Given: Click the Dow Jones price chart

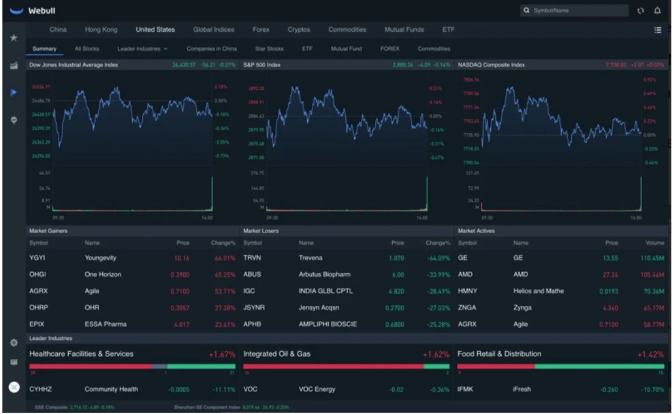Looking at the screenshot, I should pos(133,122).
